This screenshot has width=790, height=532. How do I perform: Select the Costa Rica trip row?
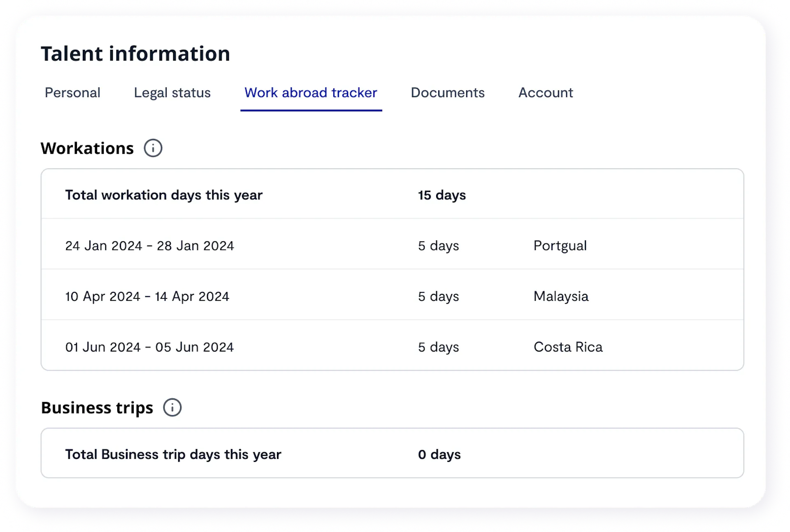point(568,347)
